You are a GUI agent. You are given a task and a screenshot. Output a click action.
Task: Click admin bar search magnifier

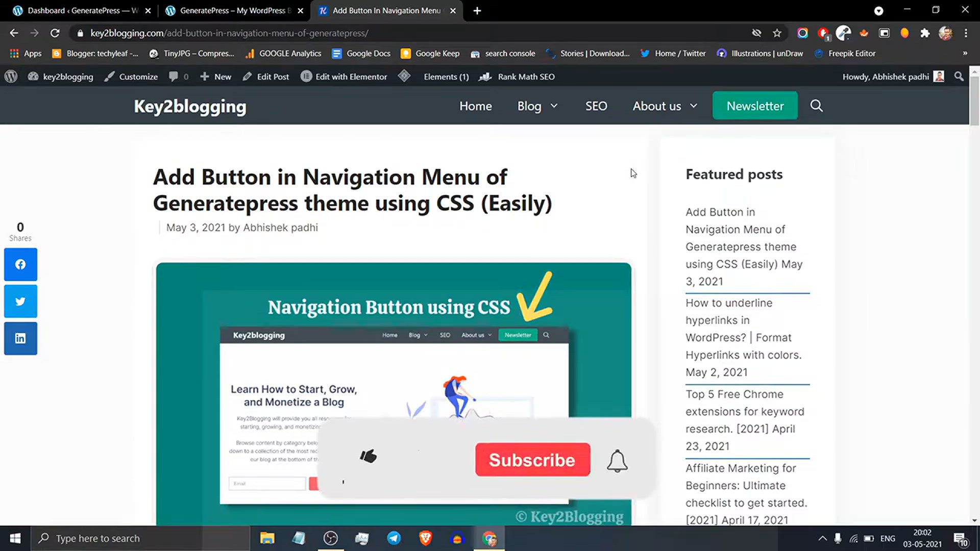pos(959,77)
